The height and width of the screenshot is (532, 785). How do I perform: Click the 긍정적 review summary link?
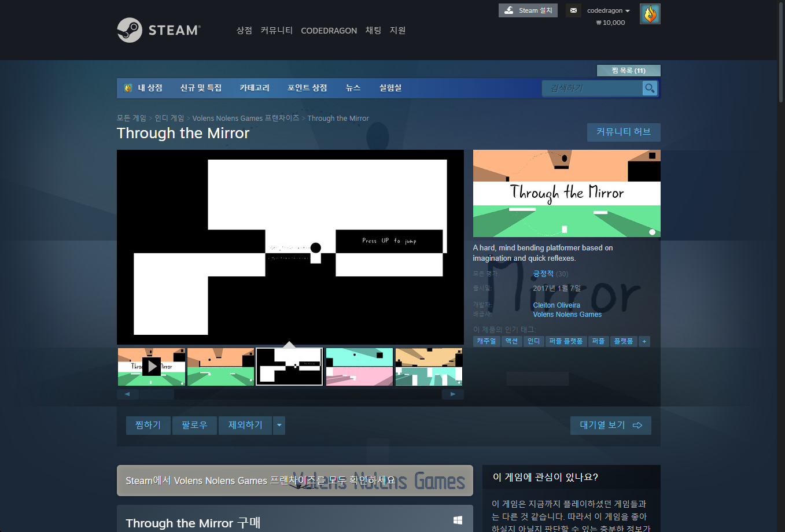click(x=543, y=274)
